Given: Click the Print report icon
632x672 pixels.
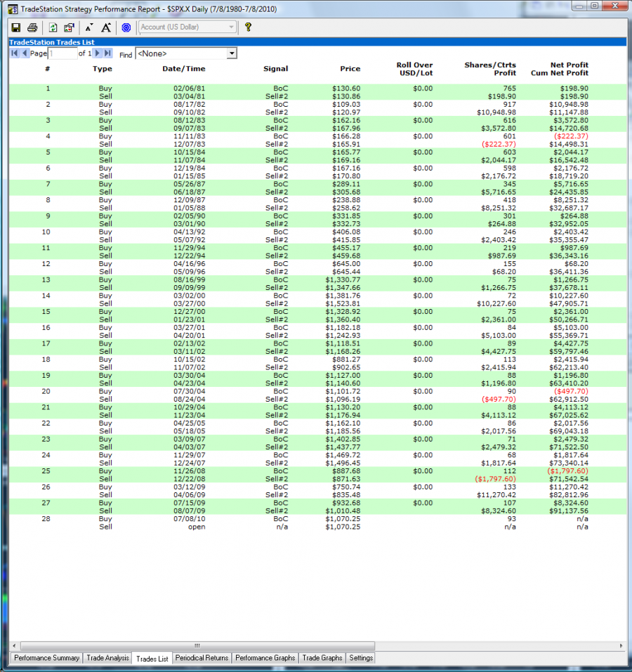Looking at the screenshot, I should pyautogui.click(x=32, y=28).
